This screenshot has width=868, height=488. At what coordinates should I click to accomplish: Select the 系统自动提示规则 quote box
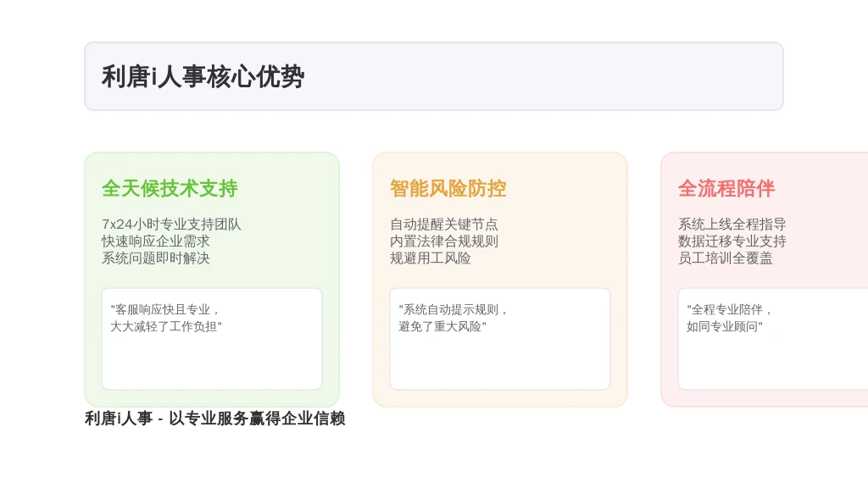click(500, 339)
